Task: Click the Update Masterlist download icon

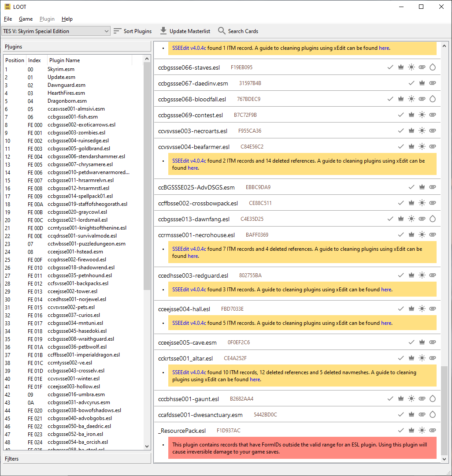Action: [163, 31]
